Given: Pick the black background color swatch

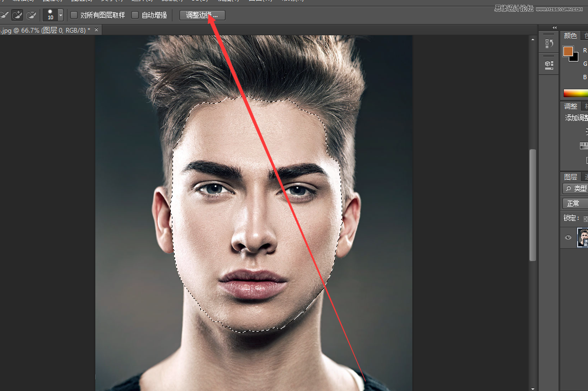Looking at the screenshot, I should click(575, 58).
